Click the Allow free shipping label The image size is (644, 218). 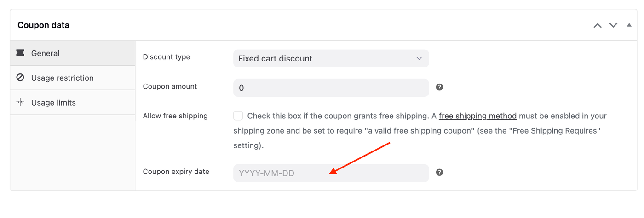175,116
